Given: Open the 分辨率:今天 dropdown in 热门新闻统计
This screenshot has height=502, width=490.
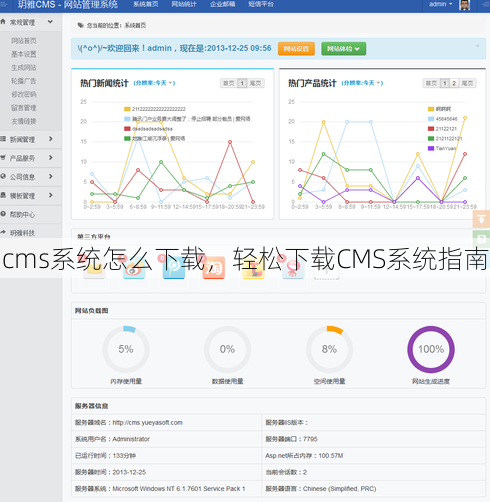Looking at the screenshot, I should point(154,83).
